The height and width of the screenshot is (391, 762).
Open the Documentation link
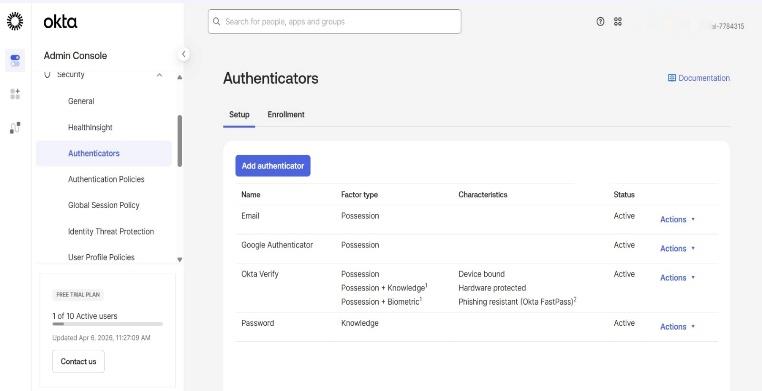[699, 78]
